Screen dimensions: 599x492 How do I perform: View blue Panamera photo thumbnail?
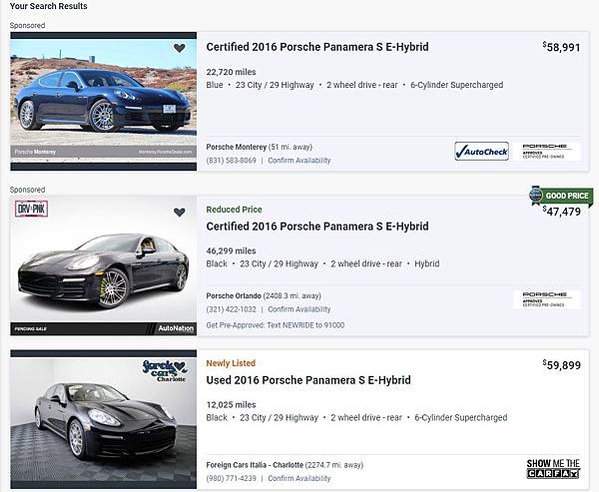104,101
